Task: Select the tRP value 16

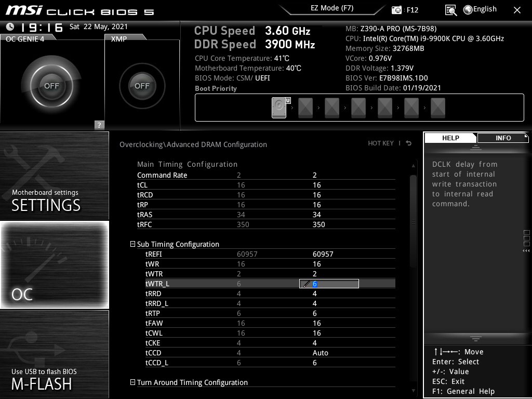Action: pyautogui.click(x=316, y=205)
